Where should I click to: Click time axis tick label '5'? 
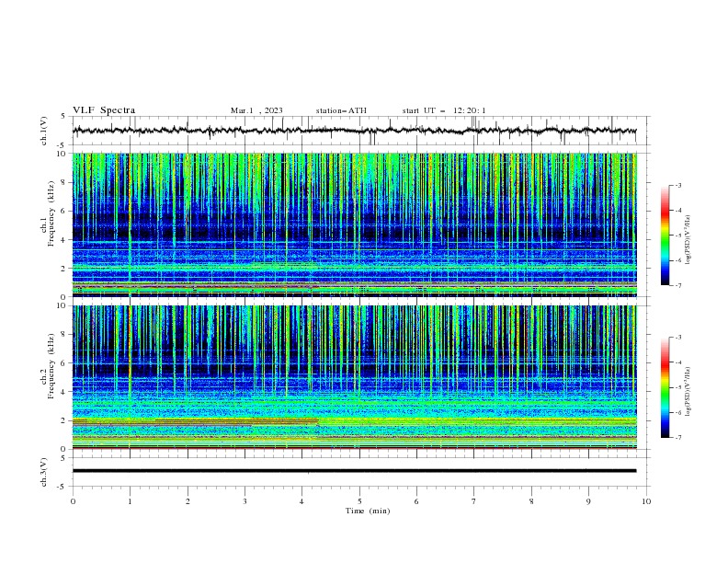(x=359, y=501)
